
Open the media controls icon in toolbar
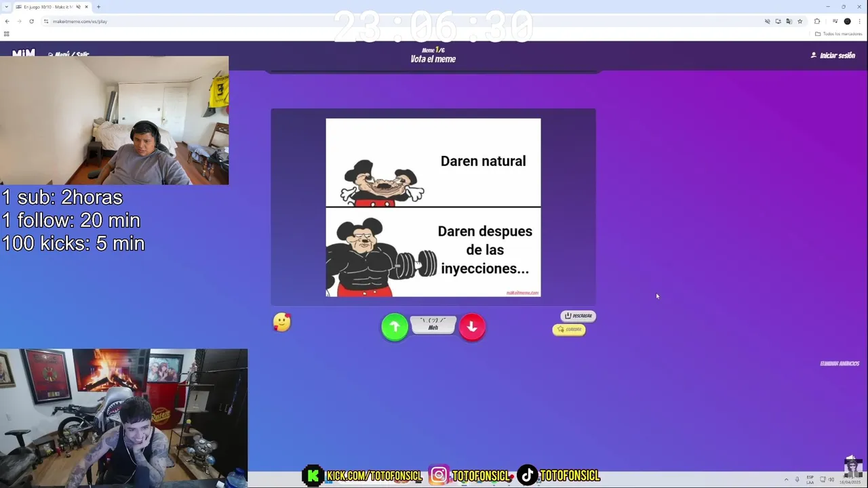[x=835, y=21]
